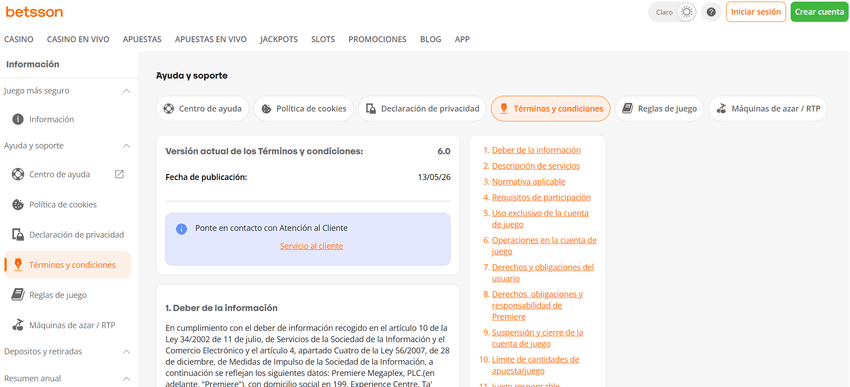Viewport: 850px width, 387px height.
Task: Collapse the Ayuda y soporte sidebar section
Action: [126, 146]
